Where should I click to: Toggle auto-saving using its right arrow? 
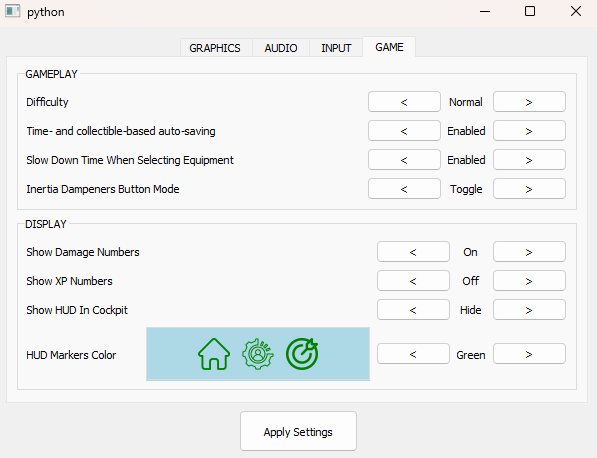(529, 131)
